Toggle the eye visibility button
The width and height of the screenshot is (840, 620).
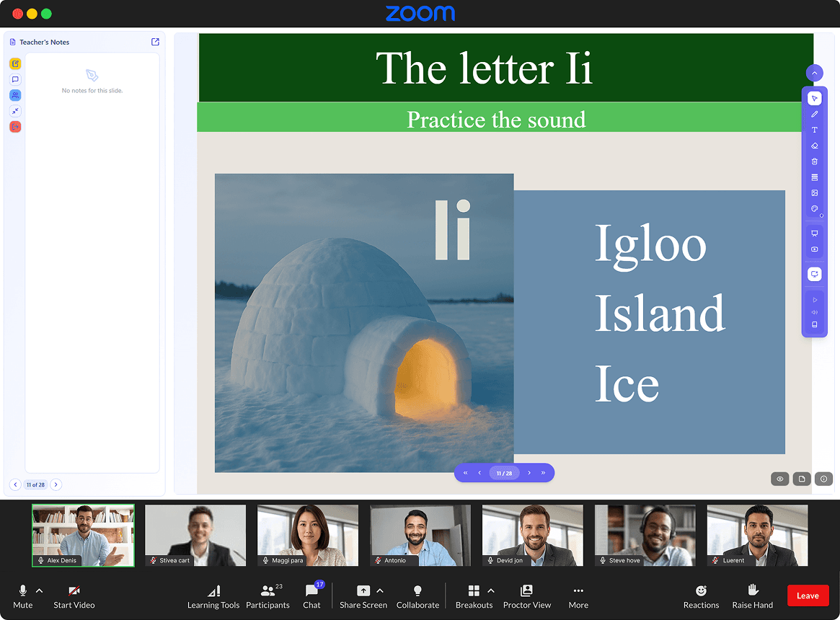(780, 479)
